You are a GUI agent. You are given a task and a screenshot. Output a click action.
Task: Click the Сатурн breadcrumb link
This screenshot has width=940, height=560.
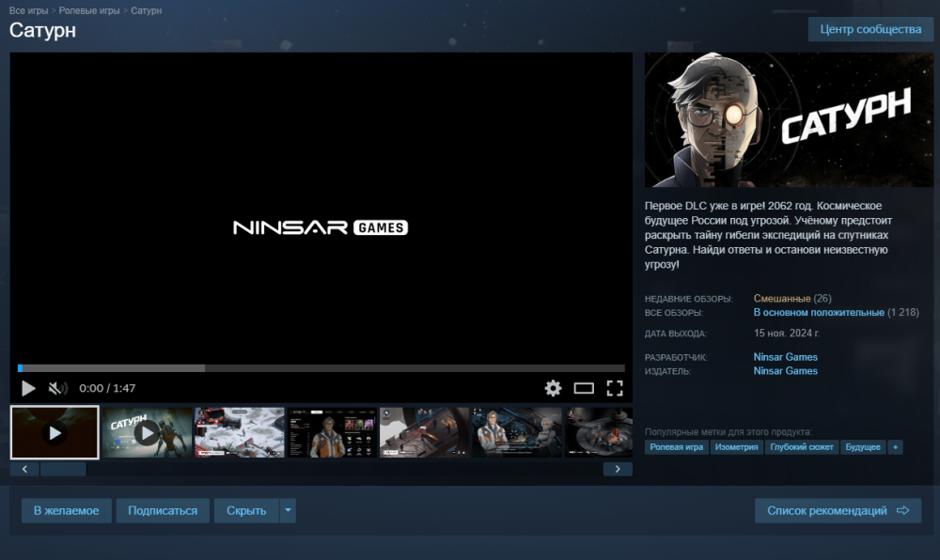(147, 10)
